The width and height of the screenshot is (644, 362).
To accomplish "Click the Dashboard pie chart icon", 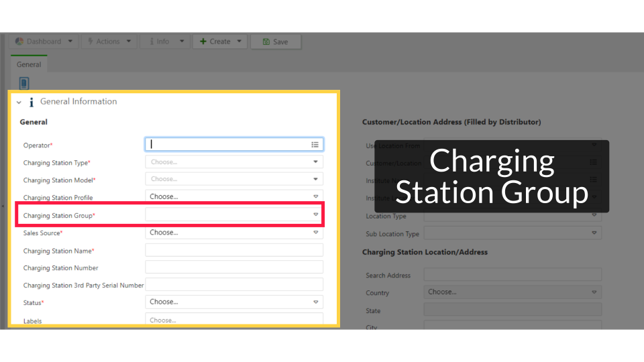I will click(19, 42).
